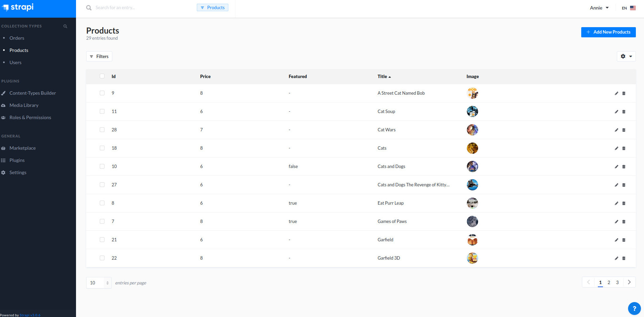Image resolution: width=644 pixels, height=317 pixels.
Task: Edit the Garfield 3D entry
Action: (x=617, y=258)
